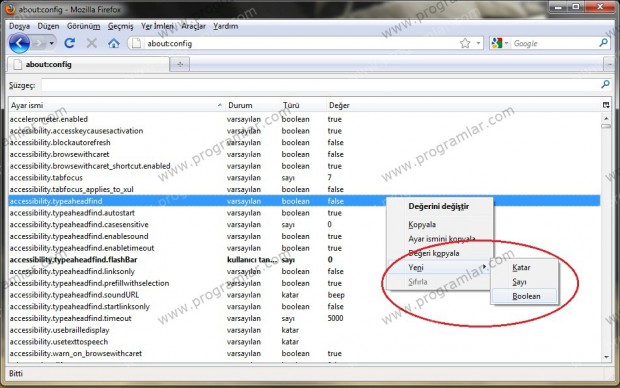Click the Back navigation arrow
620x388 pixels.
click(x=19, y=43)
